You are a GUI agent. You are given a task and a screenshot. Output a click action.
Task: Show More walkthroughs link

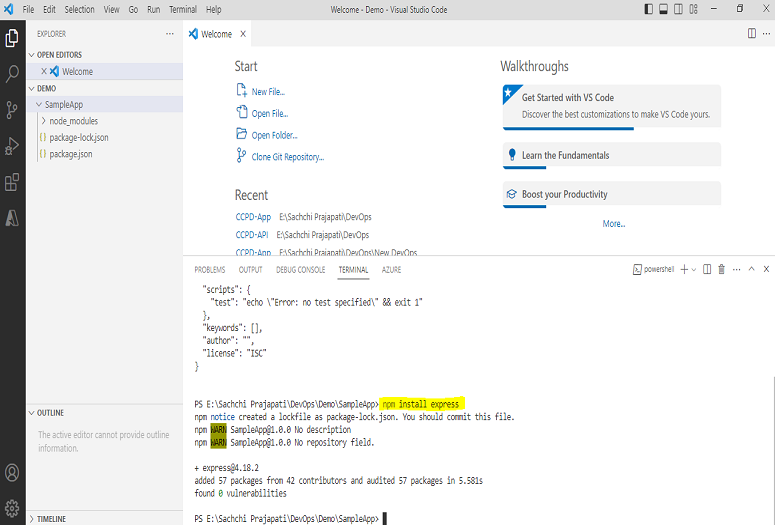614,224
